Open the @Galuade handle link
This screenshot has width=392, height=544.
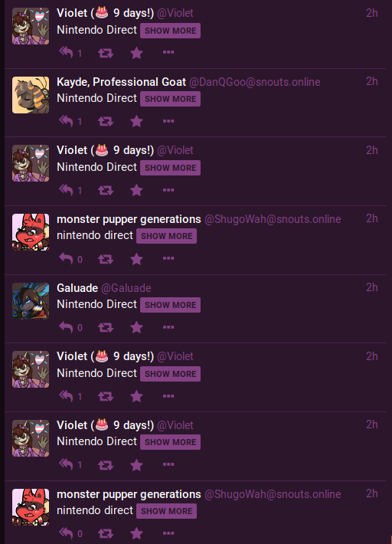(126, 288)
